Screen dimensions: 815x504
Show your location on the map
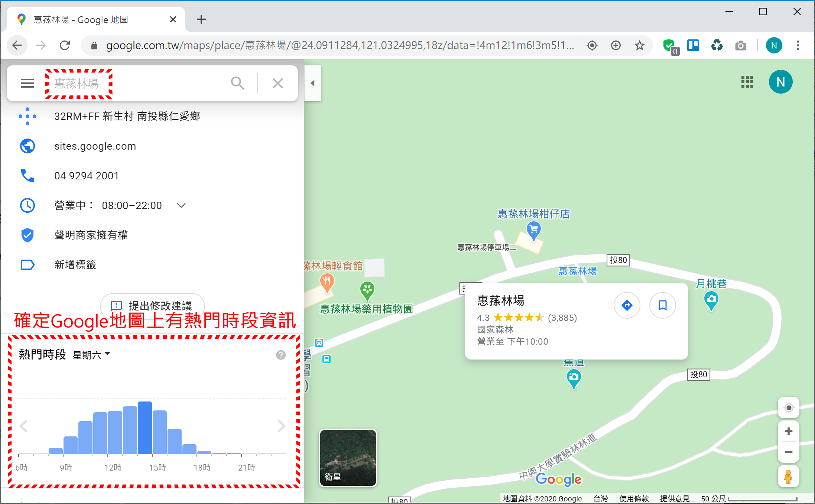point(789,408)
